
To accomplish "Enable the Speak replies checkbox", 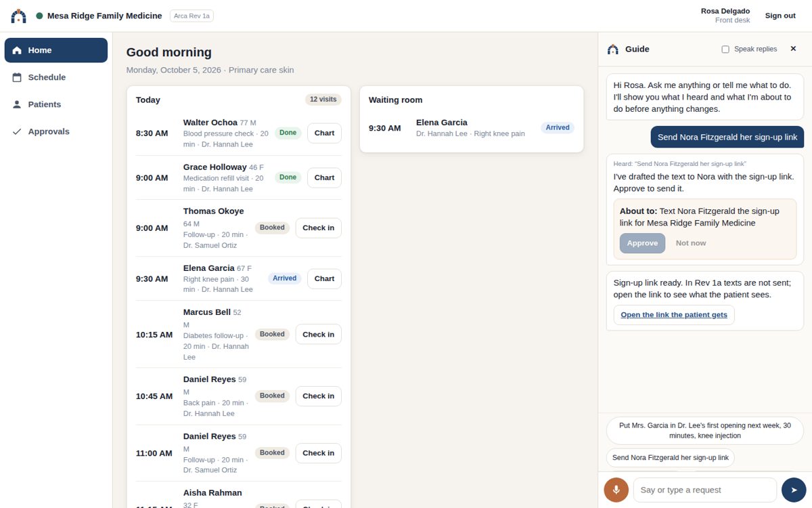I will [725, 49].
